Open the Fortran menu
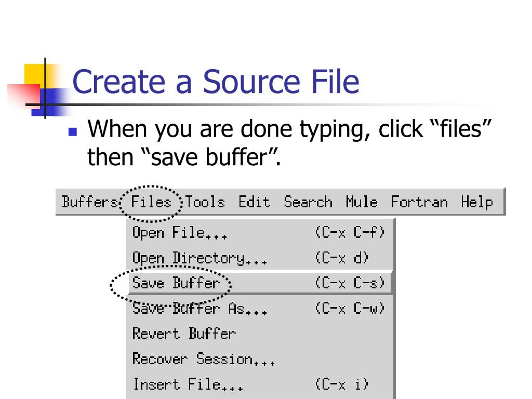 coord(419,202)
